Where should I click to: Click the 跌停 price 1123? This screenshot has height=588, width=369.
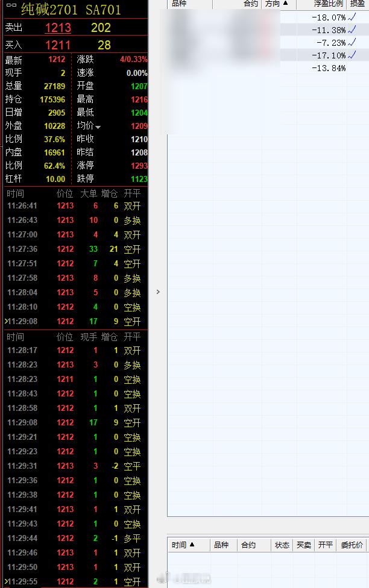tap(139, 179)
